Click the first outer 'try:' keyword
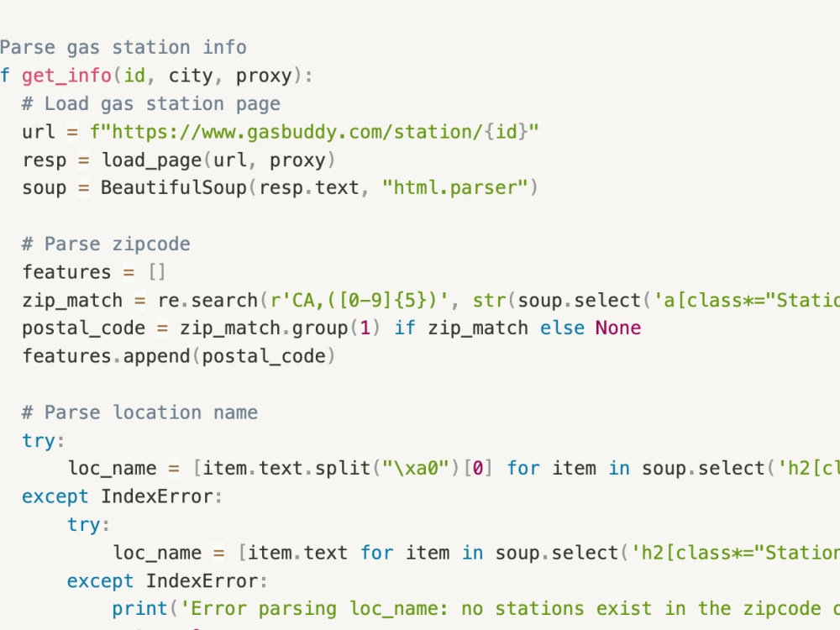 (43, 440)
